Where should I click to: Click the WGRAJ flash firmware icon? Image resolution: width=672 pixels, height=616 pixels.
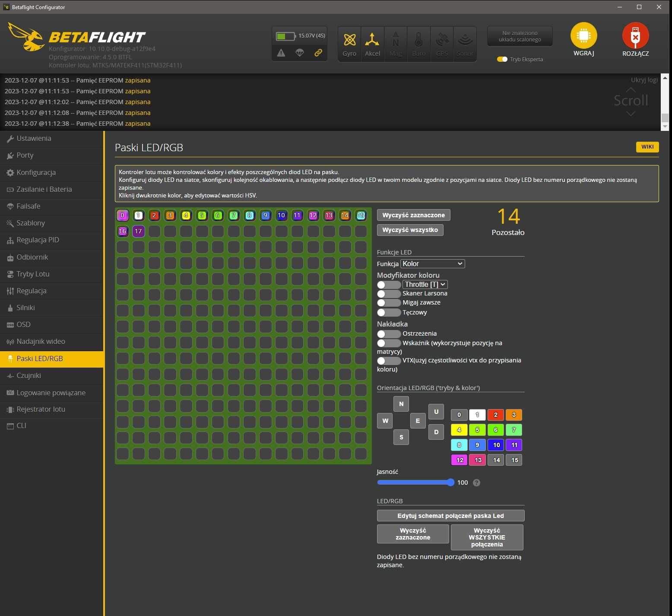point(583,35)
